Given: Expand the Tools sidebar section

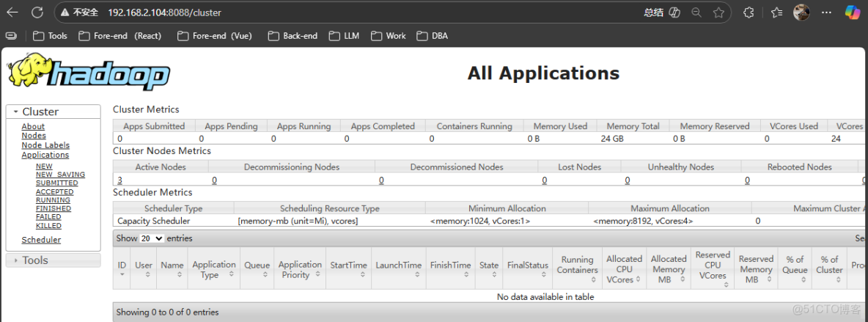Looking at the screenshot, I should pos(34,260).
